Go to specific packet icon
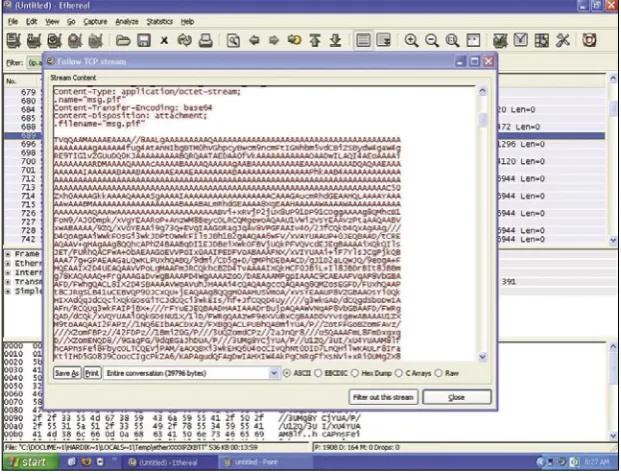 (x=294, y=40)
